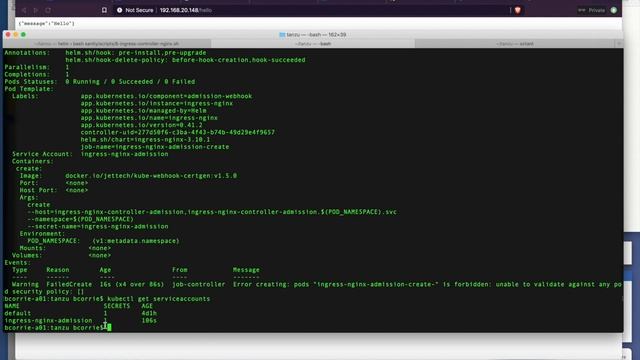This screenshot has width=640, height=360.
Task: Minimize the terminal with yellow button
Action: point(16,35)
